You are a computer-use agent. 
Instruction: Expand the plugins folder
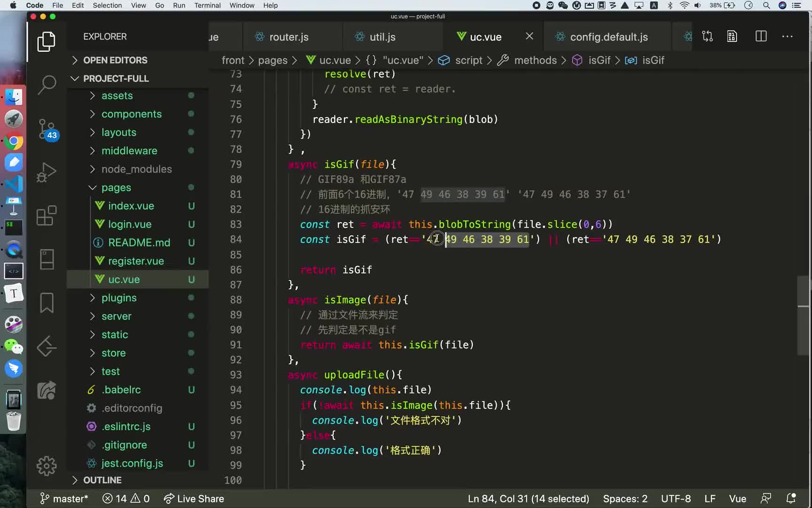[x=119, y=298]
